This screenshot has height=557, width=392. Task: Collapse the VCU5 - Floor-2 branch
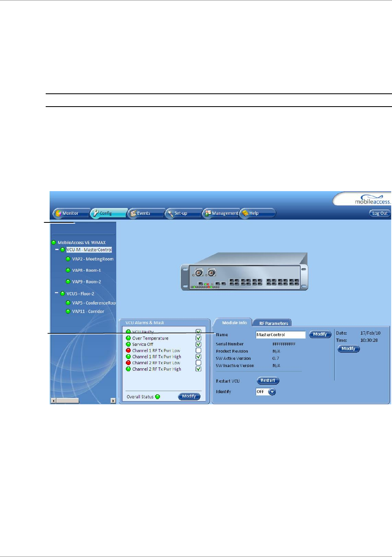click(x=57, y=293)
